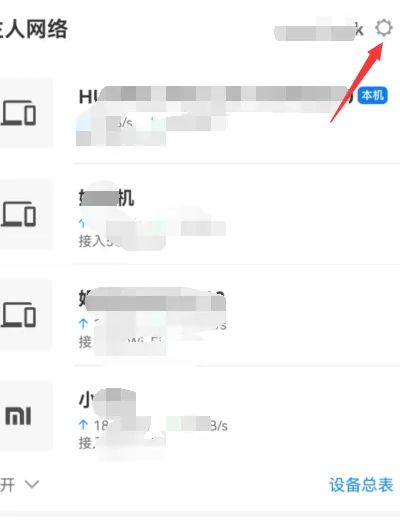
Task: Click the upload arrow of the second device
Action: coord(82,223)
